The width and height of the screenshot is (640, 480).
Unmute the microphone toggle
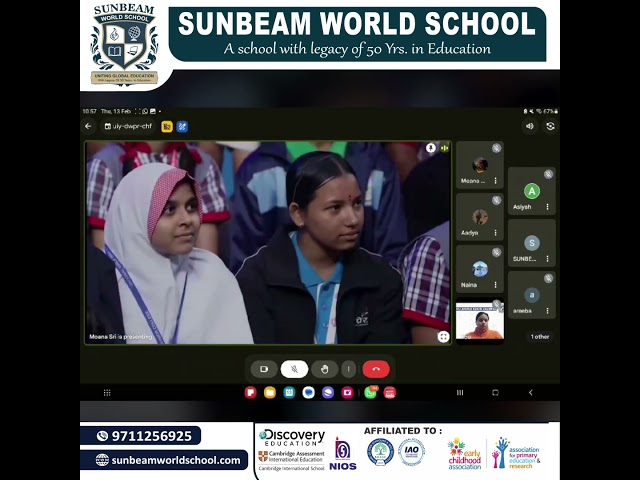(x=294, y=369)
